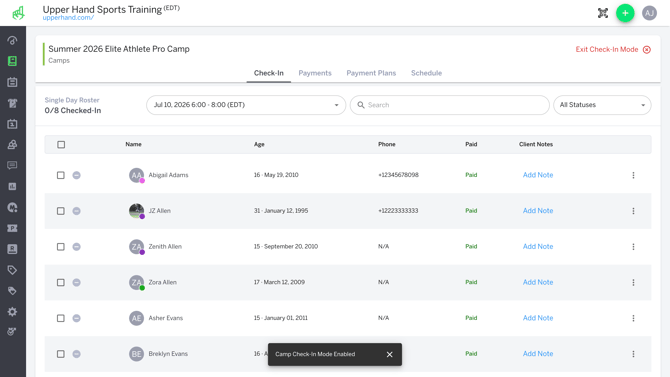Open the three-dot menu for JZ Allen
670x377 pixels.
click(x=633, y=211)
